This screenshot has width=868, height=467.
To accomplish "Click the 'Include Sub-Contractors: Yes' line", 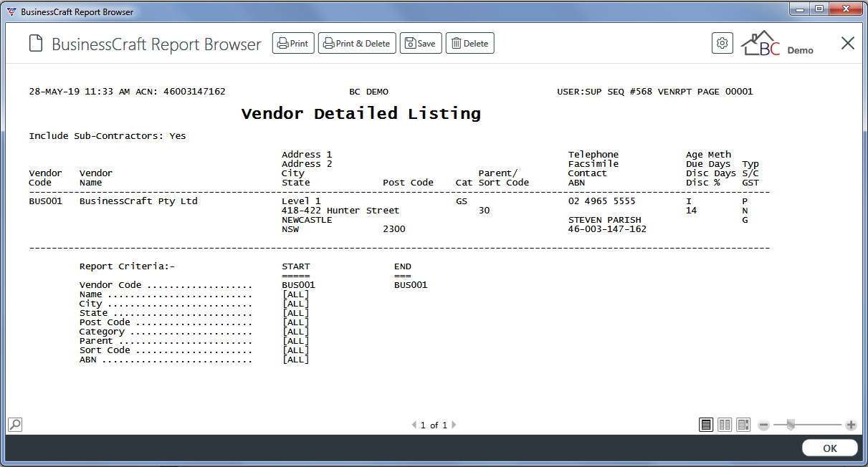I will coord(108,136).
